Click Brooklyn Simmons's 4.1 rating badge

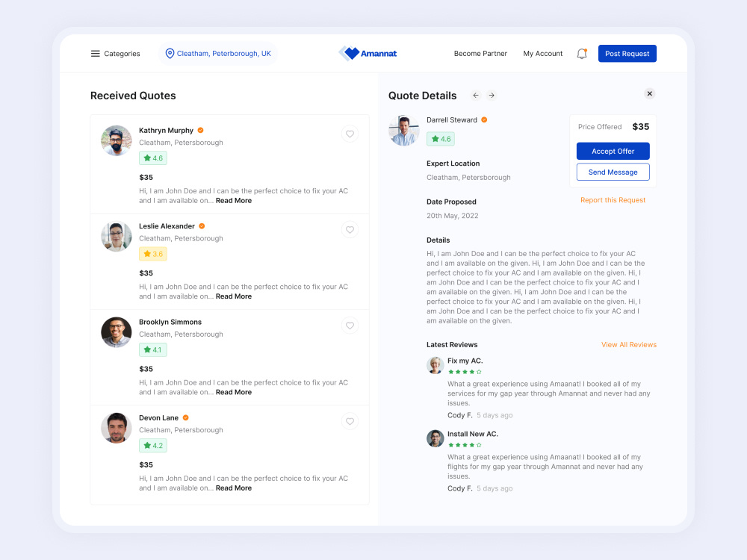153,349
